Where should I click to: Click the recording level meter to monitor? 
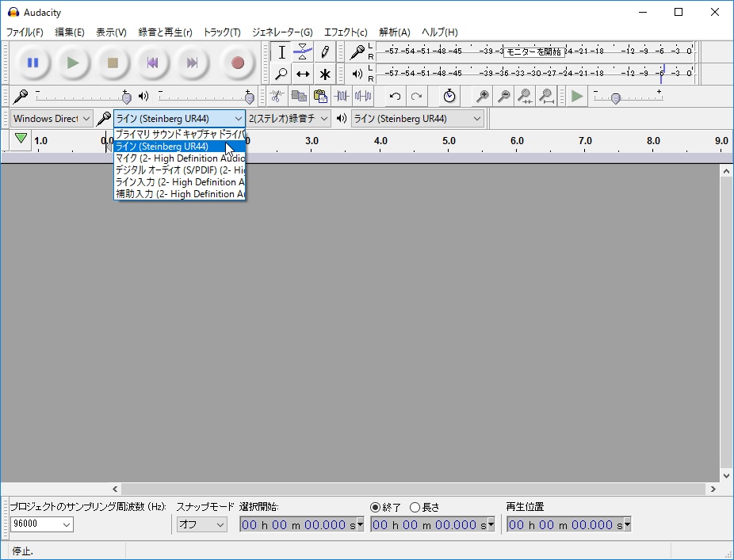click(x=535, y=51)
